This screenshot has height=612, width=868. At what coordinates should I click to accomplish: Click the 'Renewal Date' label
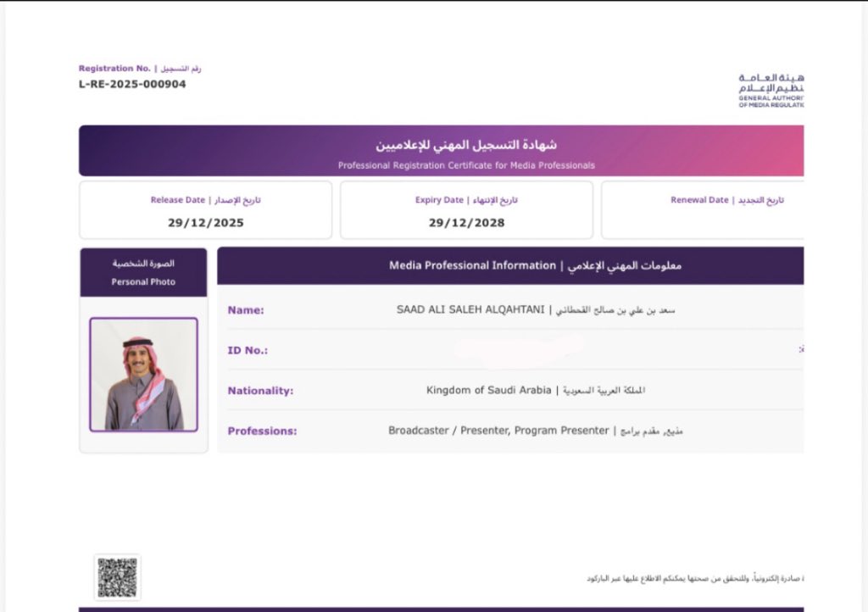coord(699,200)
